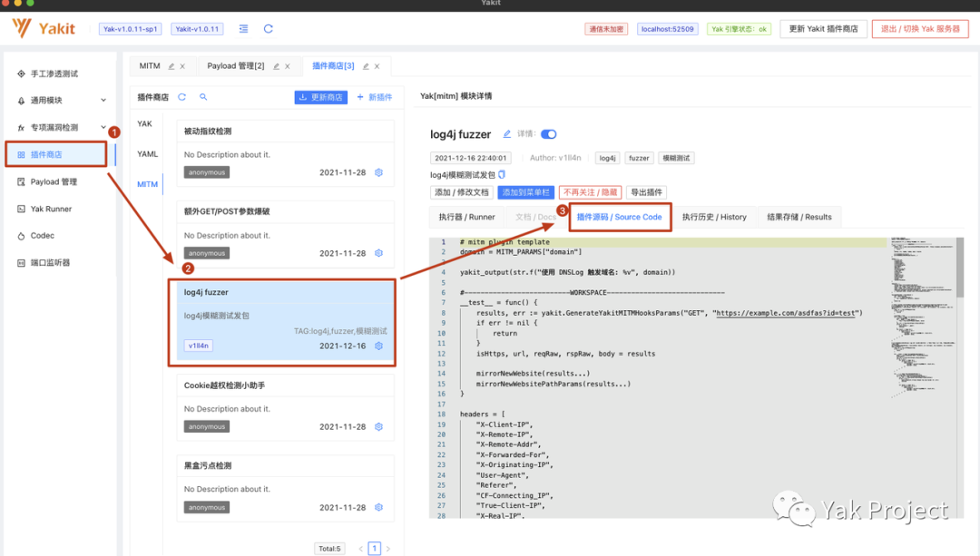
Task: Click the reload icon in header
Action: 268,29
